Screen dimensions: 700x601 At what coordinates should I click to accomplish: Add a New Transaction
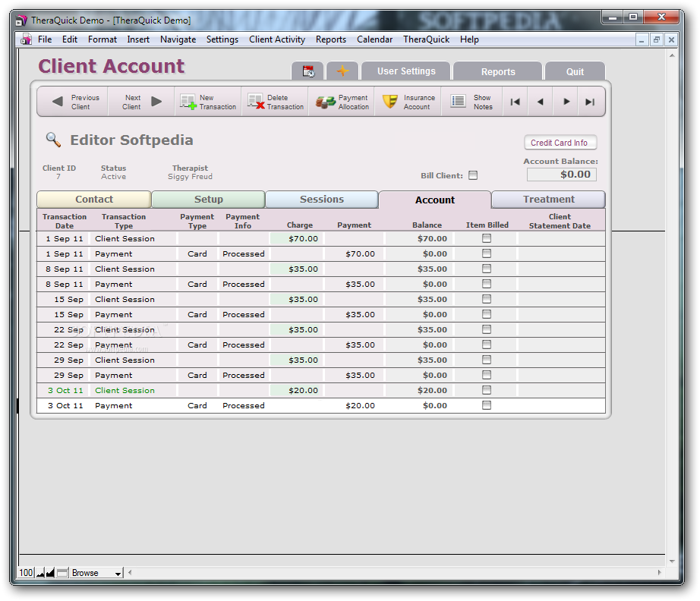click(x=208, y=102)
